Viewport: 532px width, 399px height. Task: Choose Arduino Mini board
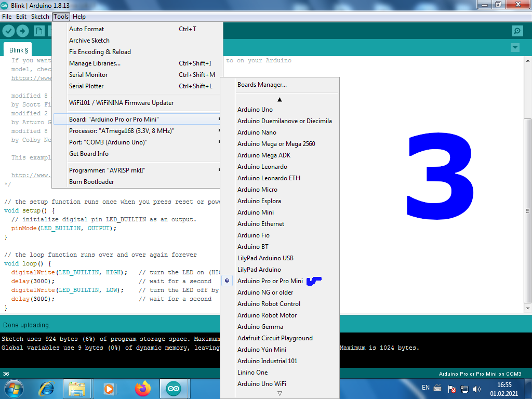(x=280, y=212)
